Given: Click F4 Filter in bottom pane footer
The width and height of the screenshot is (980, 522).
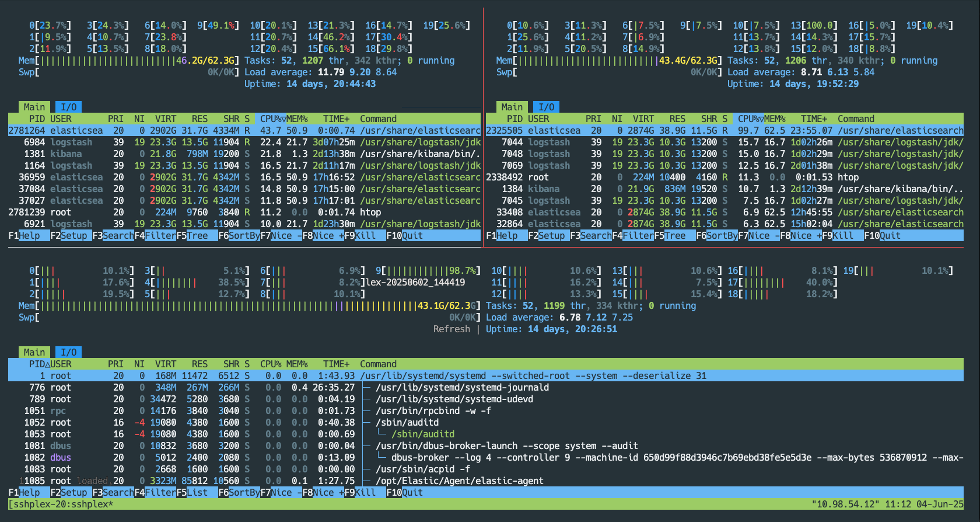Looking at the screenshot, I should coord(155,492).
